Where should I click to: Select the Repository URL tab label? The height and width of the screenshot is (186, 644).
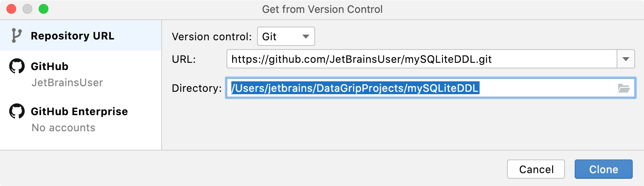pyautogui.click(x=73, y=36)
